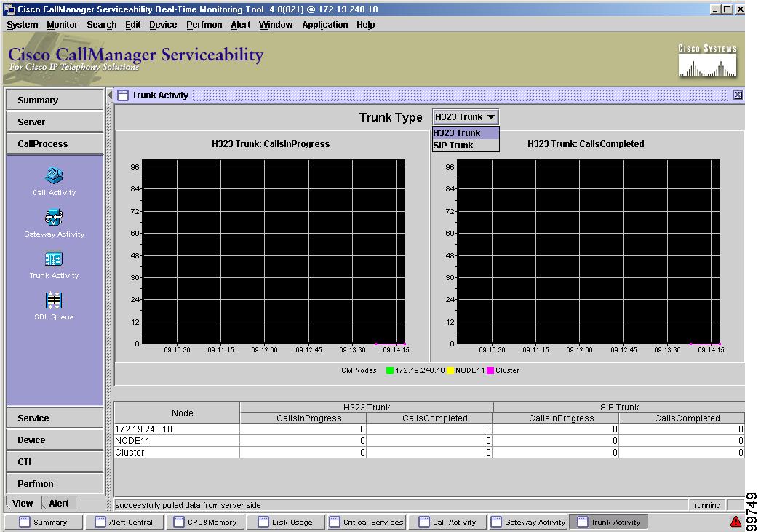
Task: Switch to the Alert tab
Action: [59, 504]
